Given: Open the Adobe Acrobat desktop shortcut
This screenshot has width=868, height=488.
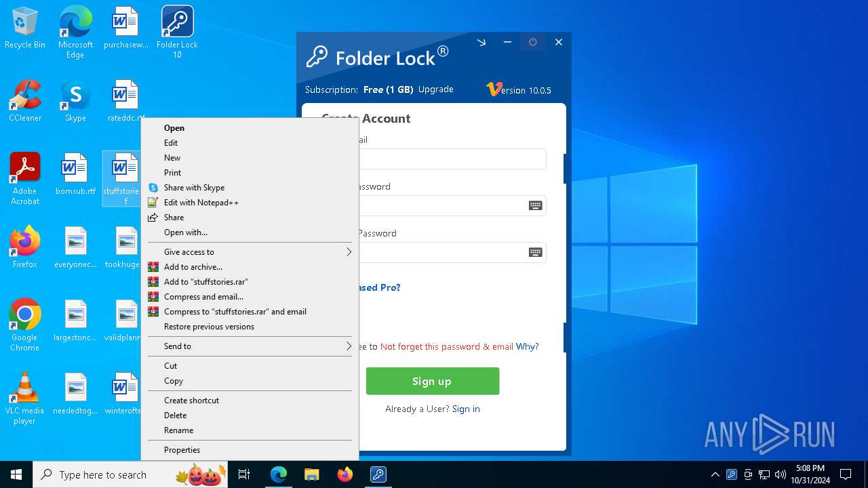Looking at the screenshot, I should [25, 178].
